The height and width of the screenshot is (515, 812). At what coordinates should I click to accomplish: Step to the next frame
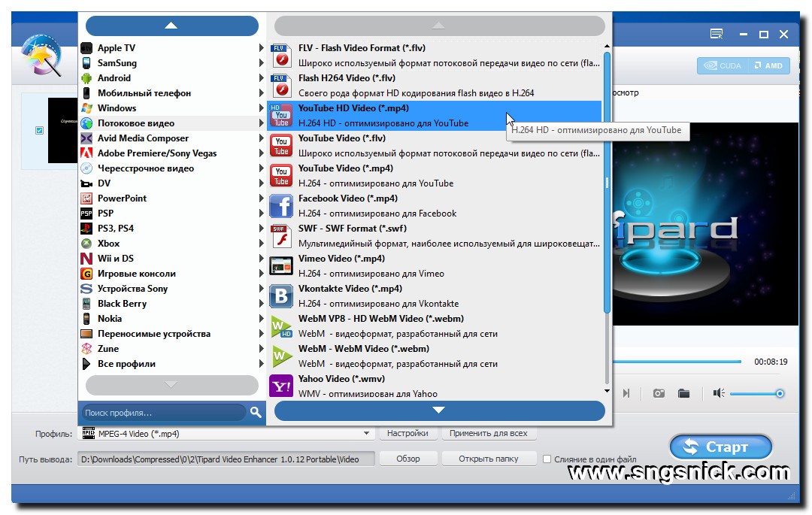tap(626, 393)
